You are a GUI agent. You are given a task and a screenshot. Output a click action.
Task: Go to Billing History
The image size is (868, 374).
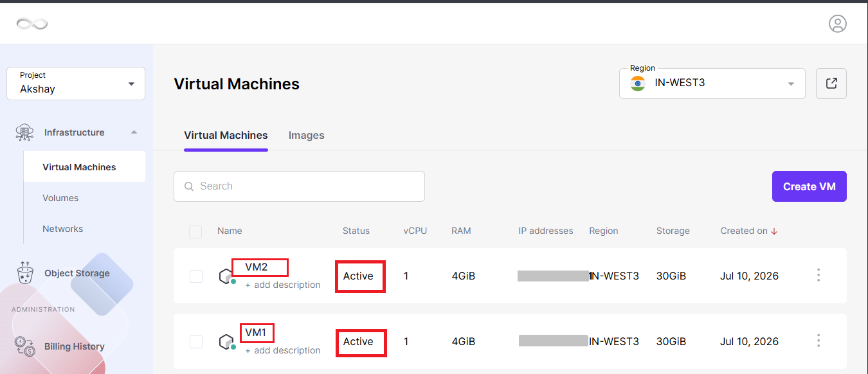[75, 346]
